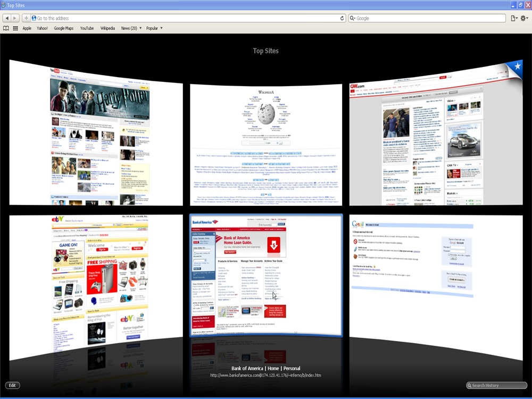The width and height of the screenshot is (532, 399).
Task: Open the Gmail site thumbnail
Action: (436, 287)
